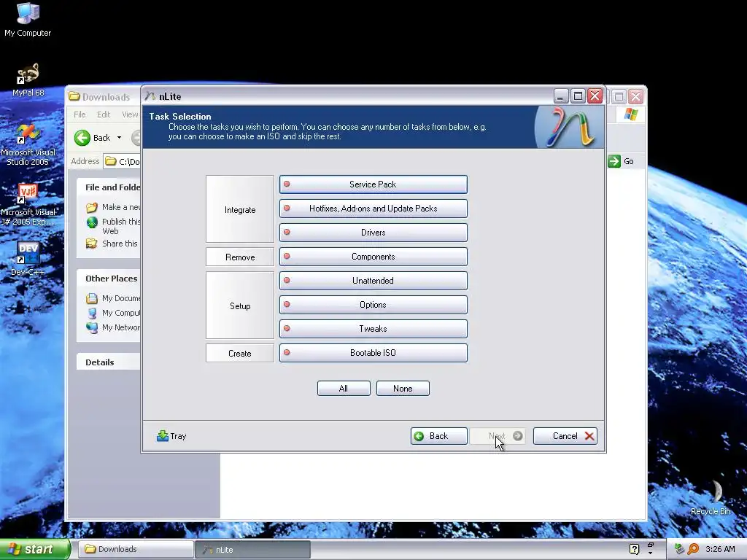Click the tray clock showing 3:26 AM
This screenshot has width=747, height=560.
coord(720,549)
